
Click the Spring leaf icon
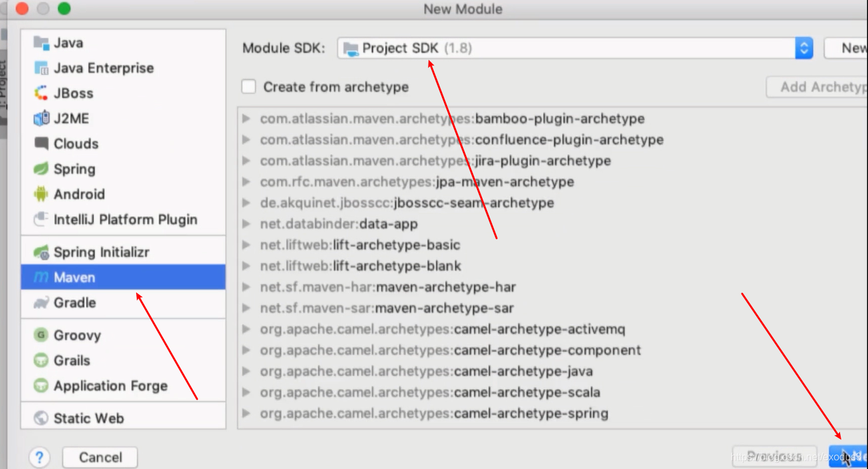(x=41, y=169)
